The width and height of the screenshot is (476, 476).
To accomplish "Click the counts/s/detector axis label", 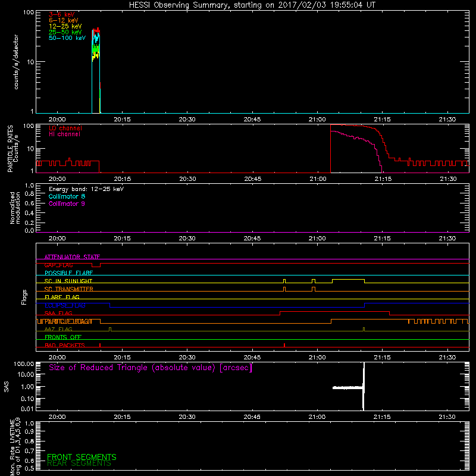I will (16, 62).
